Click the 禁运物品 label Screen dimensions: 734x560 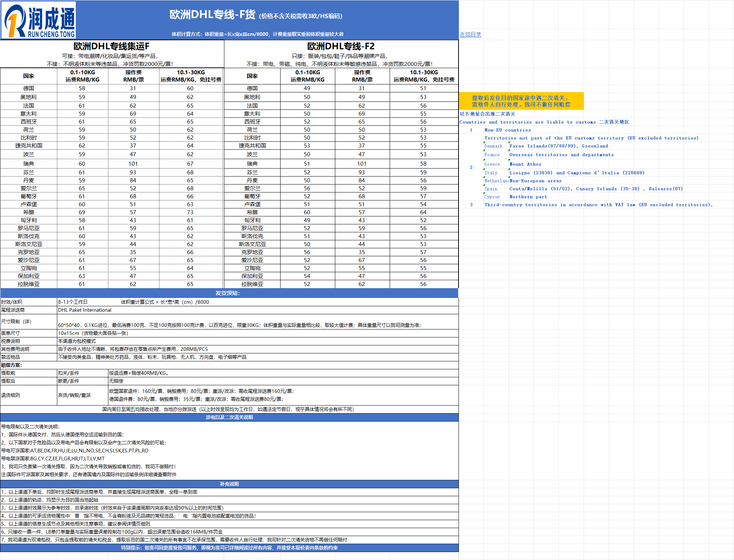point(11,357)
